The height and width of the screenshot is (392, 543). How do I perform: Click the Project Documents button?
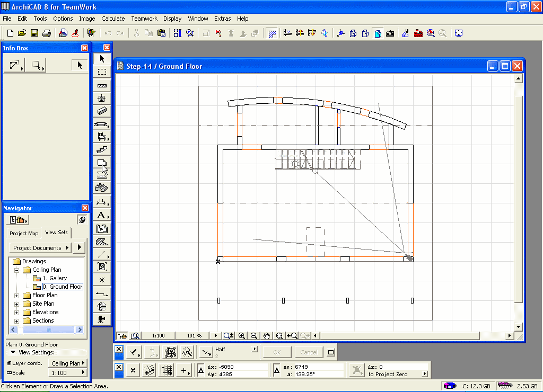40,248
